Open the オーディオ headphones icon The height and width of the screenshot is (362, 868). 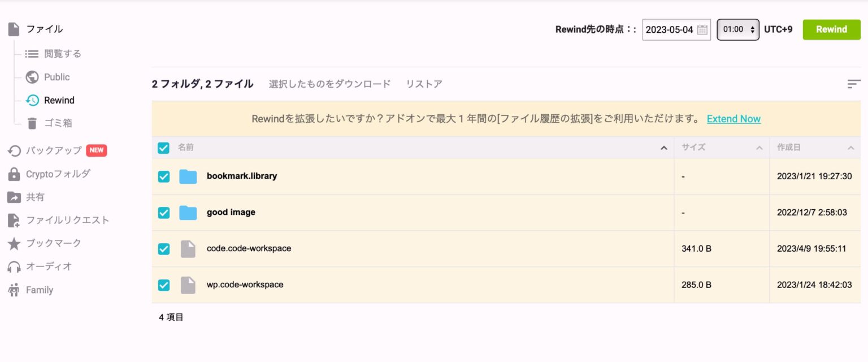pos(12,266)
